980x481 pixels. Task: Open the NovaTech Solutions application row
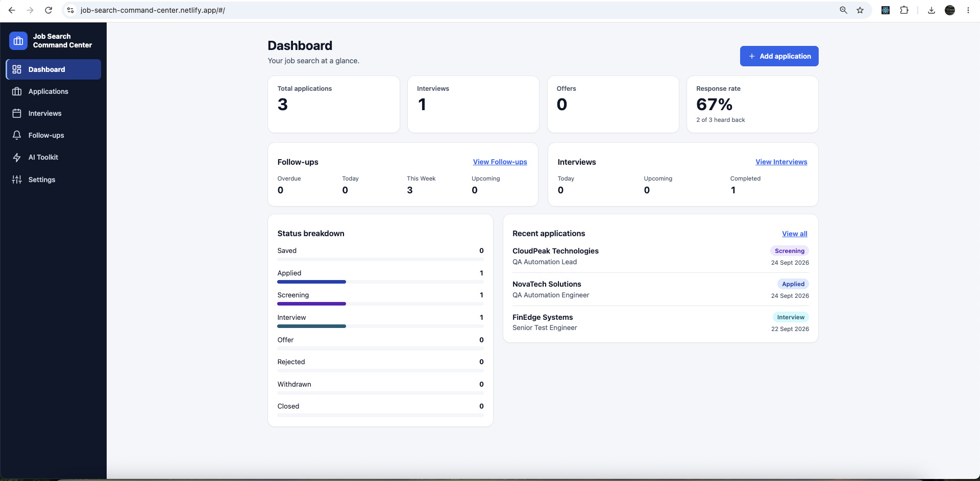660,289
